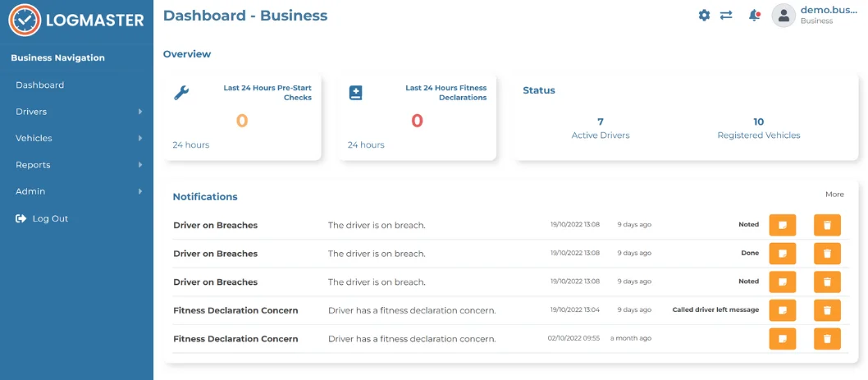Delete the Done breach notification

point(827,253)
